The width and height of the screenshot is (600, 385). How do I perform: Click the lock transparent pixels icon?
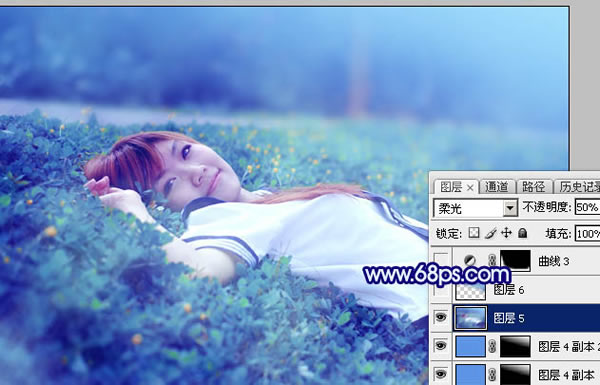[474, 233]
